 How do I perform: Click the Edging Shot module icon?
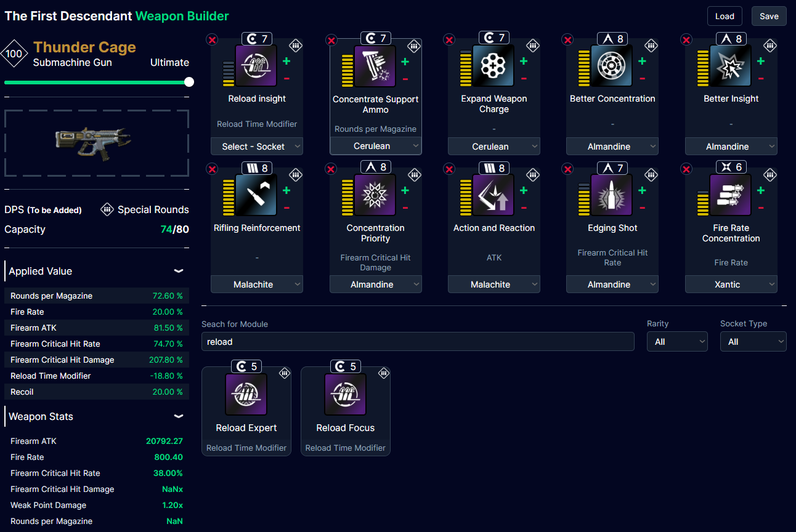coord(612,195)
